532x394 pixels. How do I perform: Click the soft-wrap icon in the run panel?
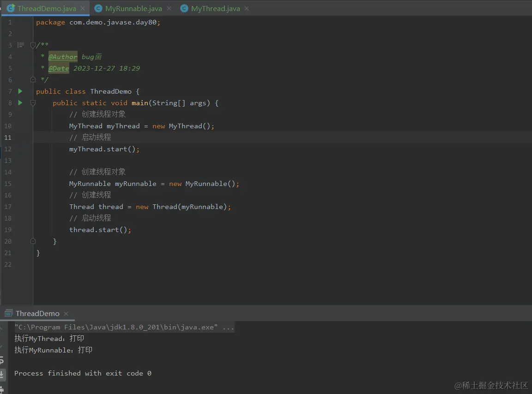[x=2, y=360]
